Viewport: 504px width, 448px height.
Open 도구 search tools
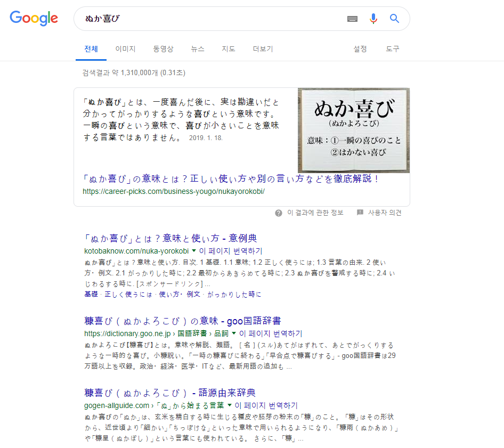coord(393,49)
